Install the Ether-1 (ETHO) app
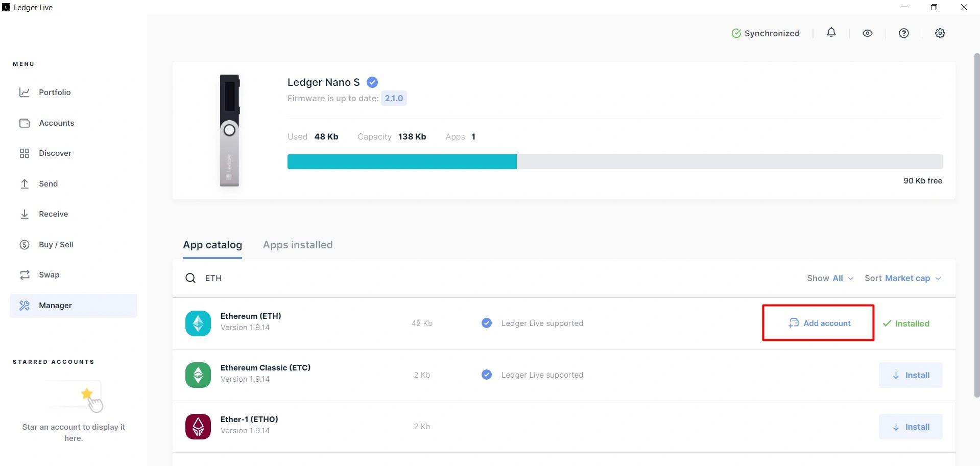Viewport: 980px width, 466px height. 911,427
